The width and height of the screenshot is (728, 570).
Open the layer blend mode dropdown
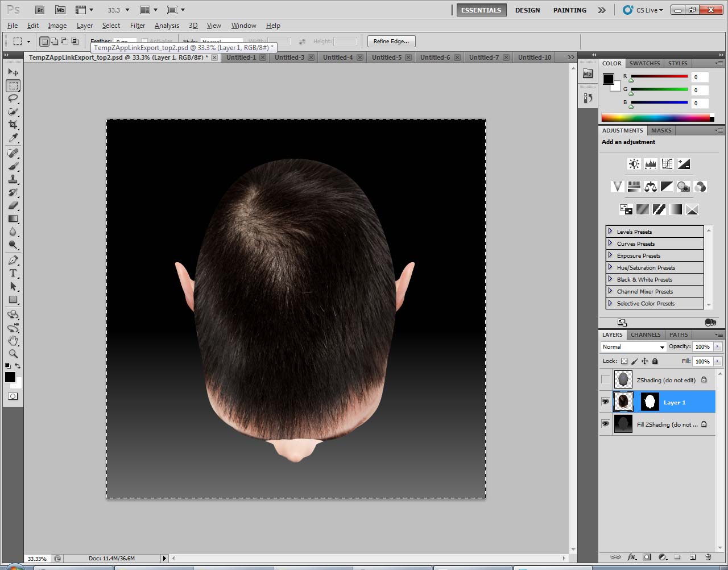coord(633,347)
